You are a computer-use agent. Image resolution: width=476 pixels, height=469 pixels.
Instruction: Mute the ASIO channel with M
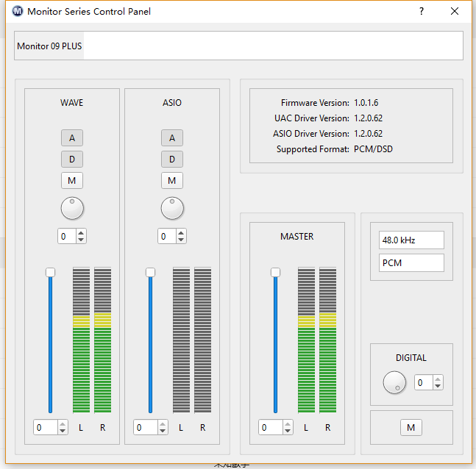pyautogui.click(x=172, y=180)
